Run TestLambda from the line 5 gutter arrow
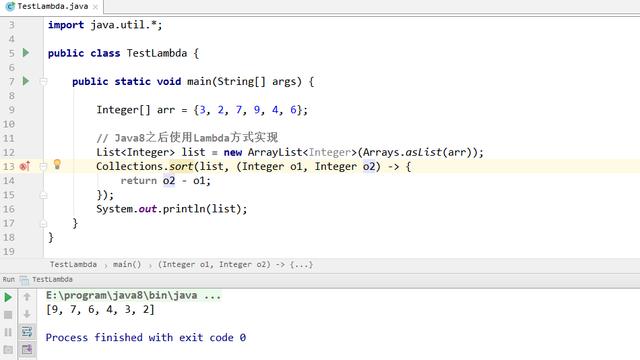The height and width of the screenshot is (360, 640). pyautogui.click(x=26, y=53)
